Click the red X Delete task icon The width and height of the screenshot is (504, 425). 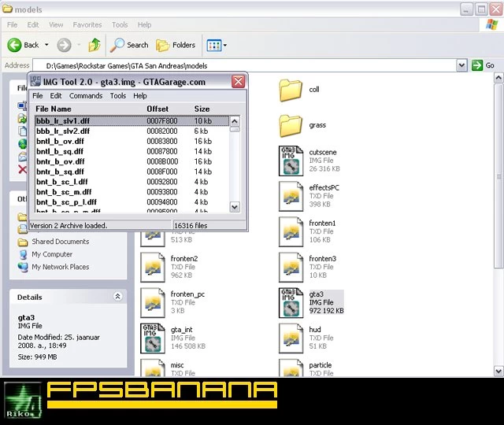click(x=22, y=169)
